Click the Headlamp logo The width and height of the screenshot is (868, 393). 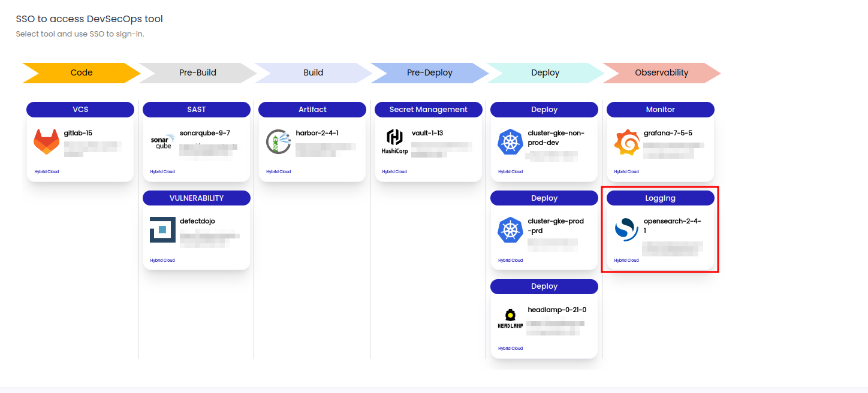point(510,319)
